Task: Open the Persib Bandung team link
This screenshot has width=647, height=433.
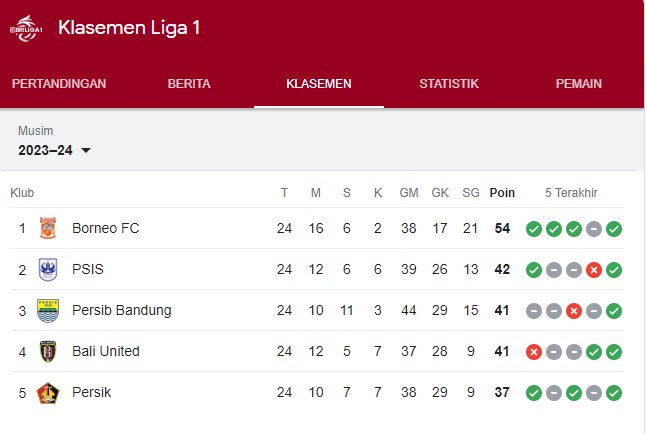Action: [x=122, y=310]
